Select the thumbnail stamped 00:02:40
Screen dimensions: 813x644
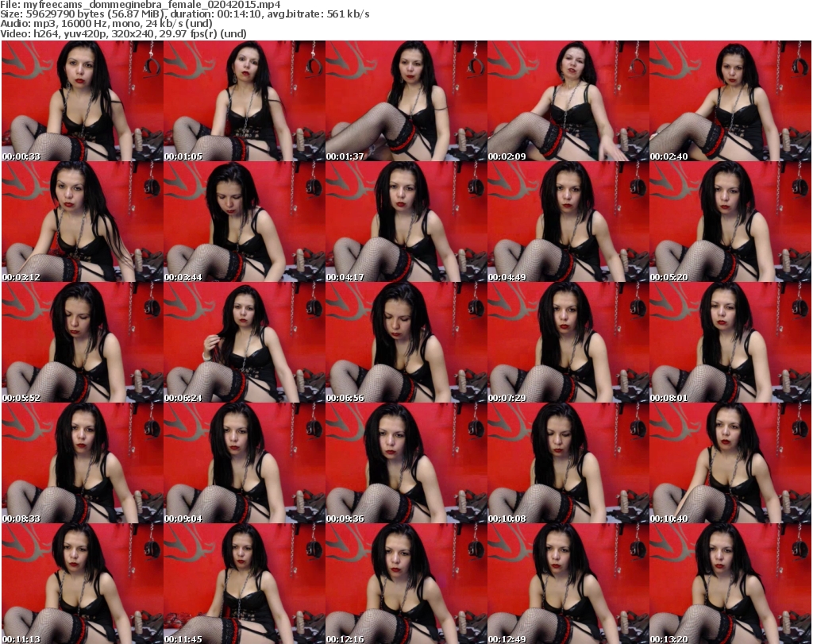point(730,101)
